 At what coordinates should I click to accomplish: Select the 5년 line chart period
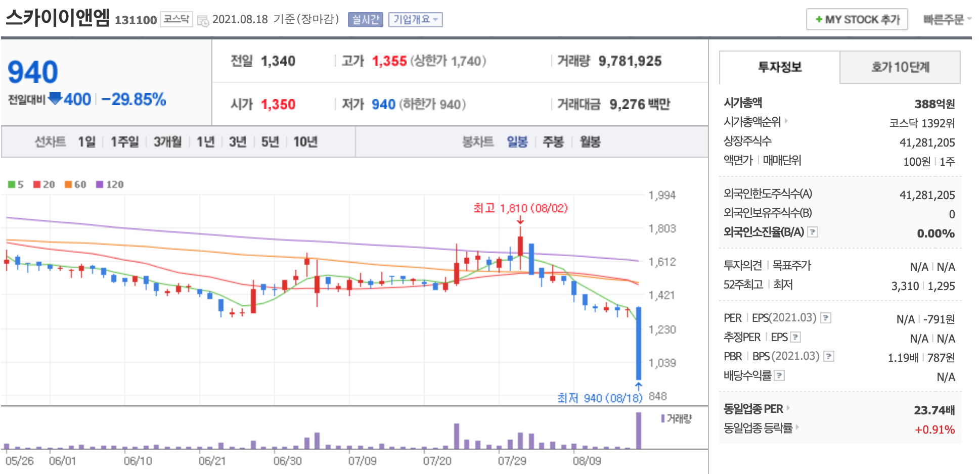click(270, 142)
